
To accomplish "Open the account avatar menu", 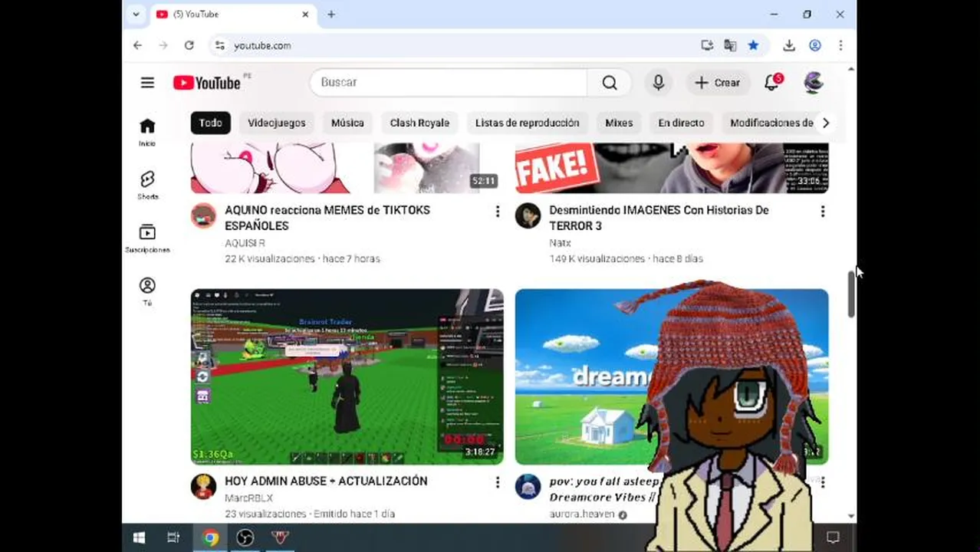I will 814,83.
